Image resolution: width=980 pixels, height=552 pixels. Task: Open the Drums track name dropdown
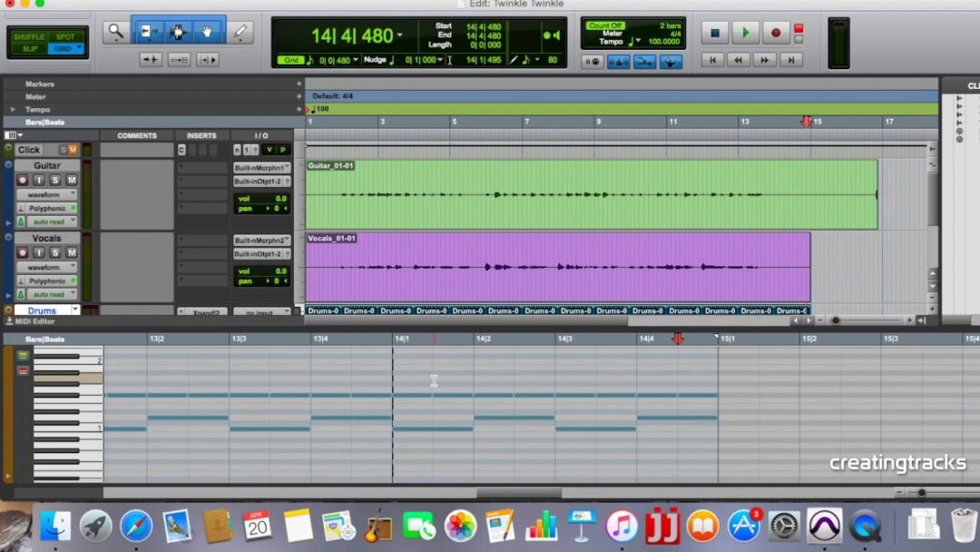75,310
